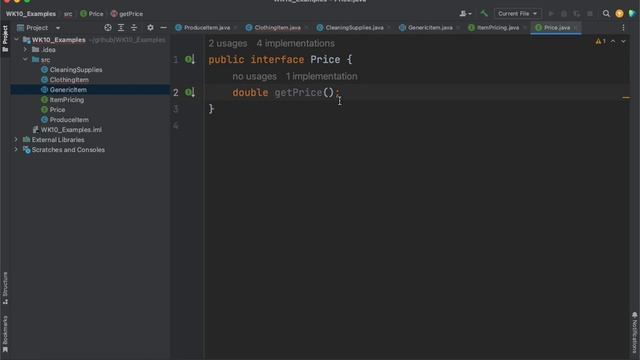Select GenericItem class in the project tree
This screenshot has height=360, width=640.
(68, 90)
